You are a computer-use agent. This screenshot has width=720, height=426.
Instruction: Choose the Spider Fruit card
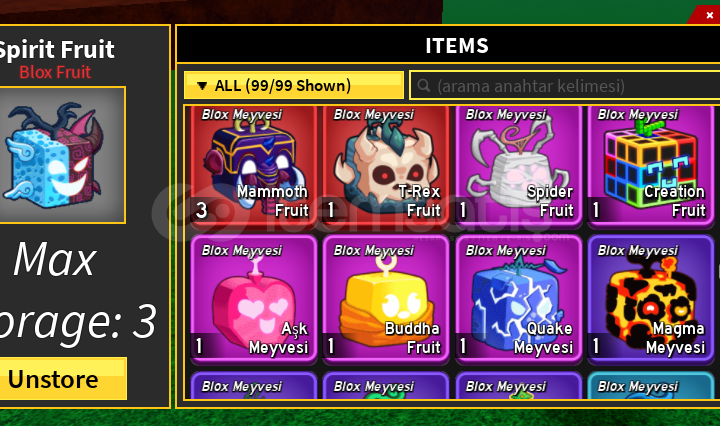518,166
